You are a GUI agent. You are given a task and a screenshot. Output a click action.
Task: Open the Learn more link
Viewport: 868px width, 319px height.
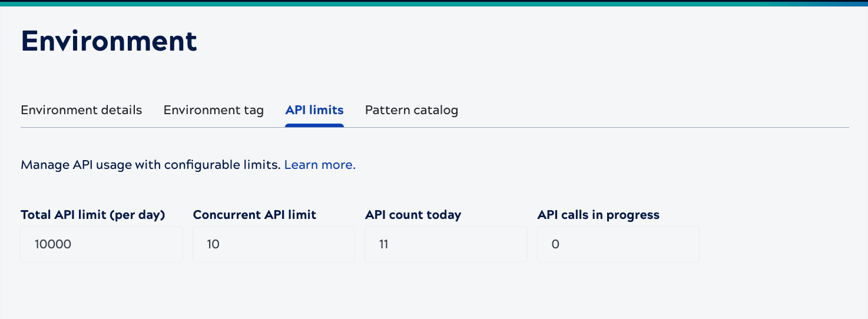tap(320, 165)
